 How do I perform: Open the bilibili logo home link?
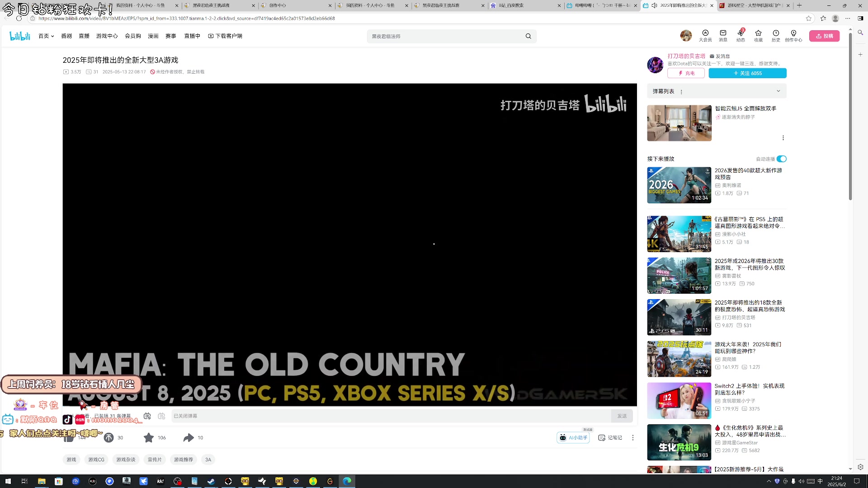click(x=20, y=36)
